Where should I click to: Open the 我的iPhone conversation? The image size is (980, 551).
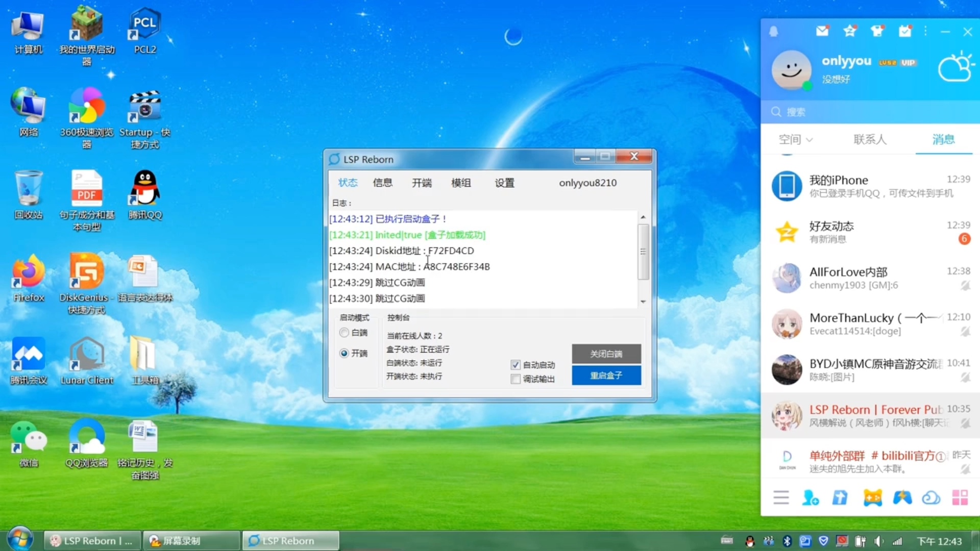(870, 186)
